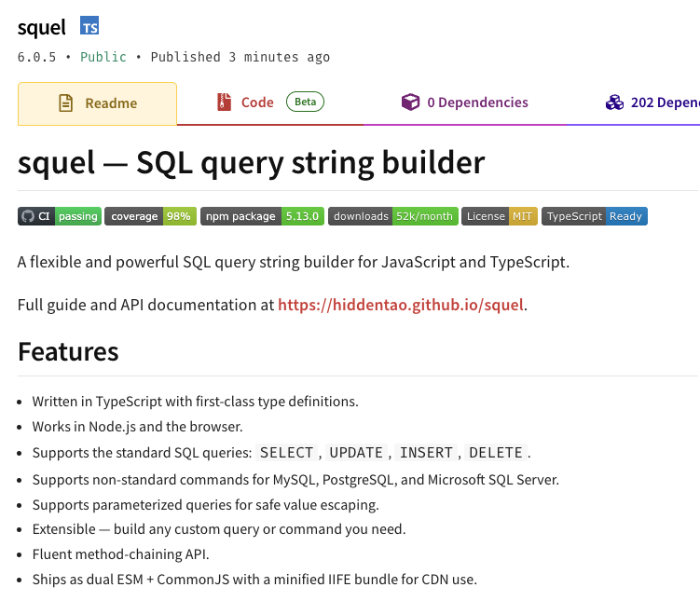700x601 pixels.
Task: Click the line about non-standard commands for MySQL
Action: pos(295,480)
